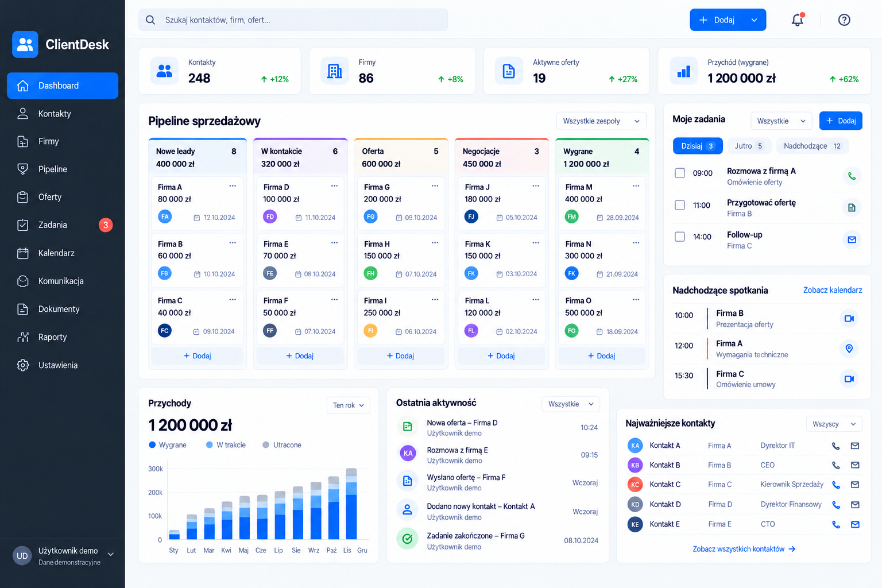Email Kontakt A via envelope icon
882x588 pixels.
coord(855,446)
